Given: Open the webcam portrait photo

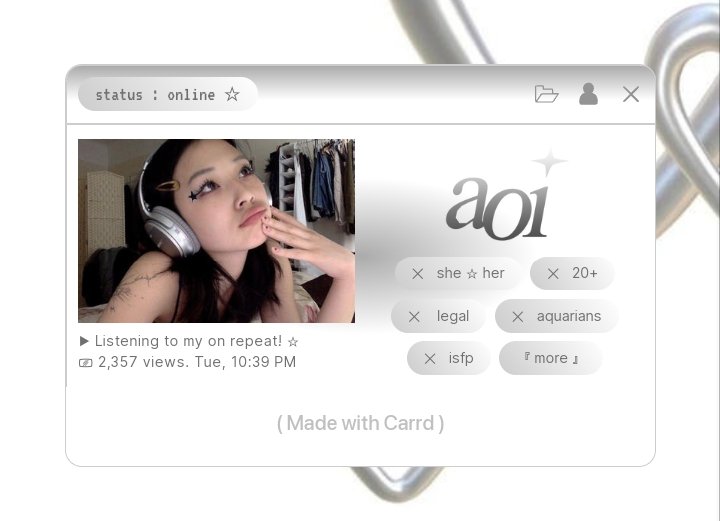Looking at the screenshot, I should [x=216, y=231].
